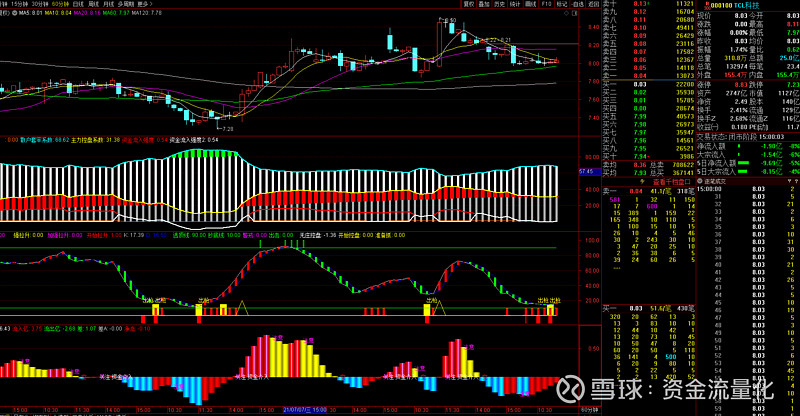Screen dimensions: 800x416
Task: Click the 净流入额 row
Action: click(x=748, y=146)
